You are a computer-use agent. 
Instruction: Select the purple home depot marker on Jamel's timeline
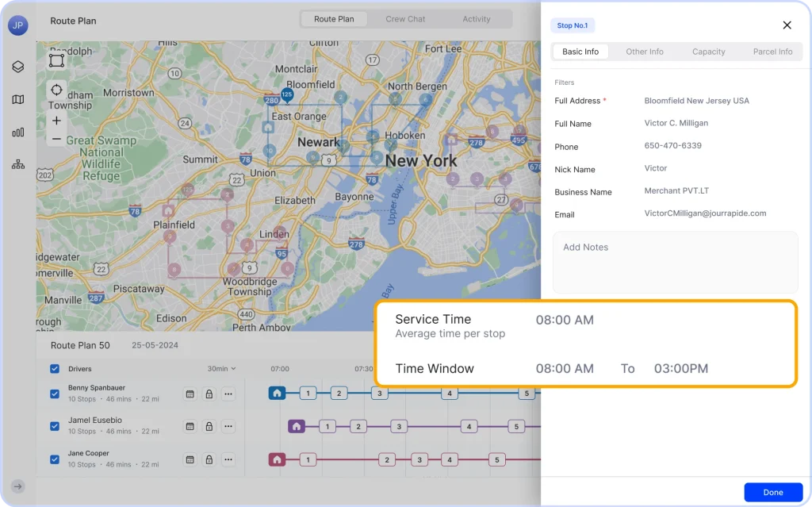[297, 426]
